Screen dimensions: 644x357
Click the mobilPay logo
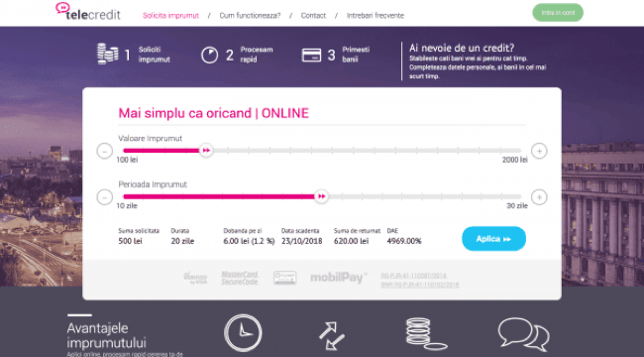click(x=339, y=278)
